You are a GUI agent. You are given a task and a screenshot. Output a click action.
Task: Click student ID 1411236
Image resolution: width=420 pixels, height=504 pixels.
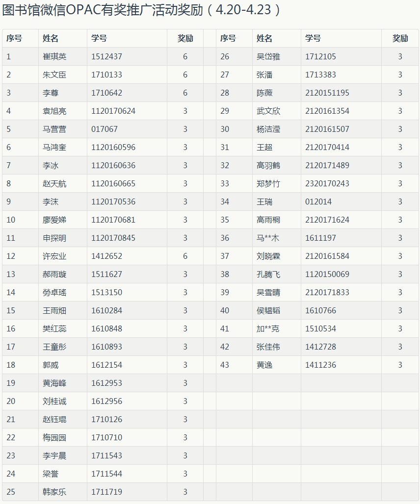320,365
